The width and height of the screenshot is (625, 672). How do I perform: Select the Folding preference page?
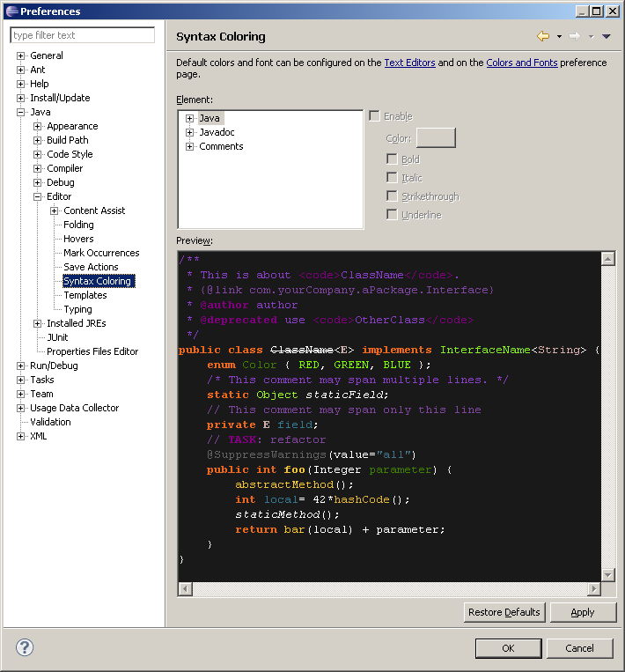coord(78,225)
